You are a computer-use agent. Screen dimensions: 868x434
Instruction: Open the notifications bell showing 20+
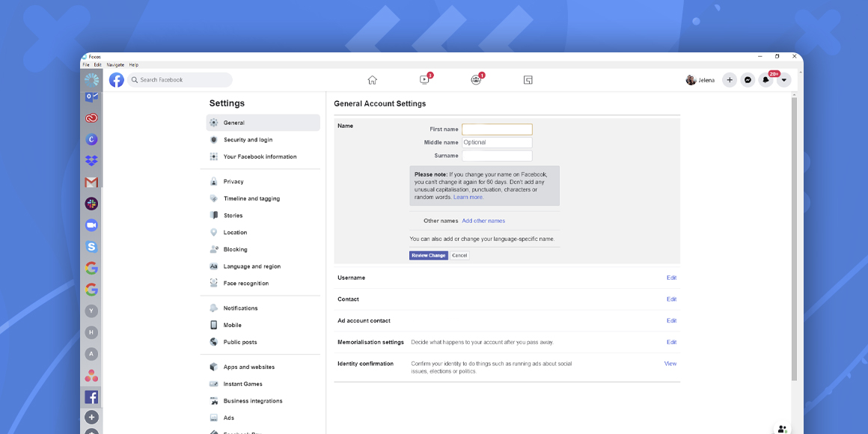[x=765, y=80]
